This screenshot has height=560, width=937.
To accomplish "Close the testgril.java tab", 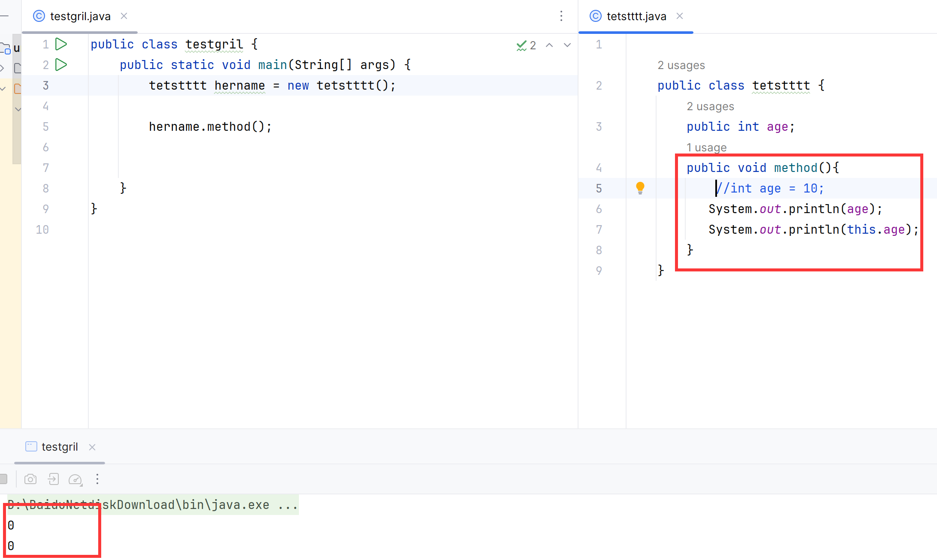I will tap(124, 16).
